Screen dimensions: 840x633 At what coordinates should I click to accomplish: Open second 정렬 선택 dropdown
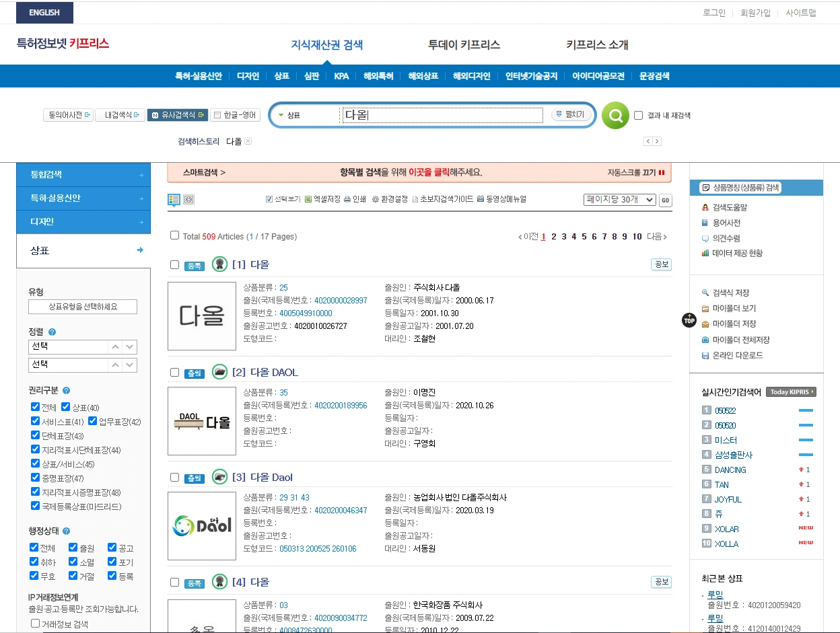pos(83,365)
